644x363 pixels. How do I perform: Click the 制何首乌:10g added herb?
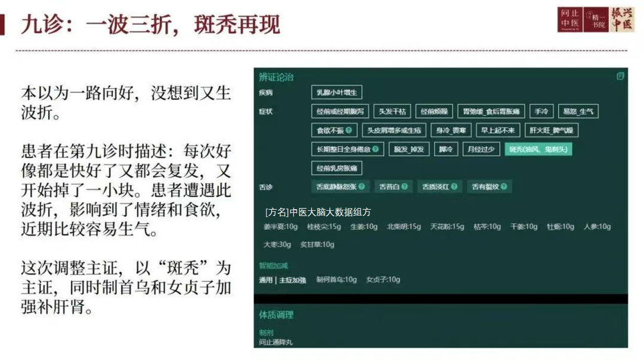[x=337, y=280]
